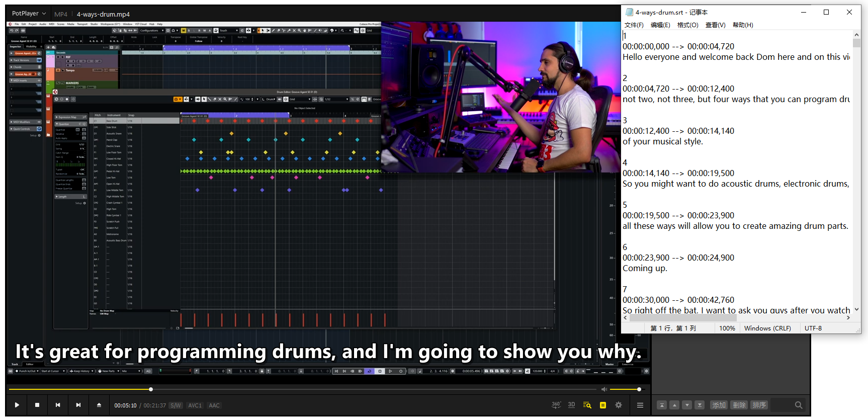Skip to the next file in PotPlayer

[78, 405]
